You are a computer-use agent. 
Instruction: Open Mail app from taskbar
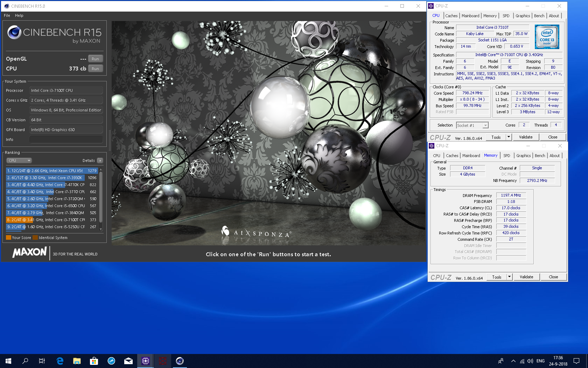pyautogui.click(x=128, y=361)
